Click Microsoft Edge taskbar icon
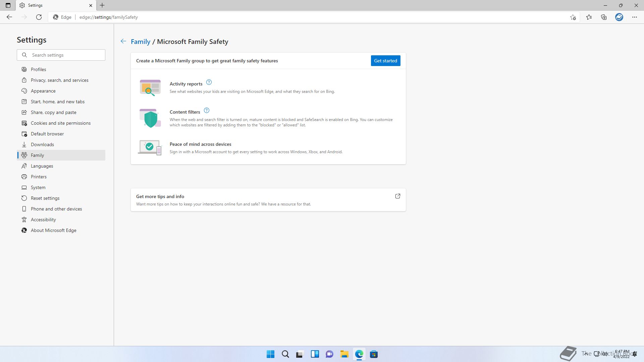Viewport: 644px width, 362px height. [359, 354]
